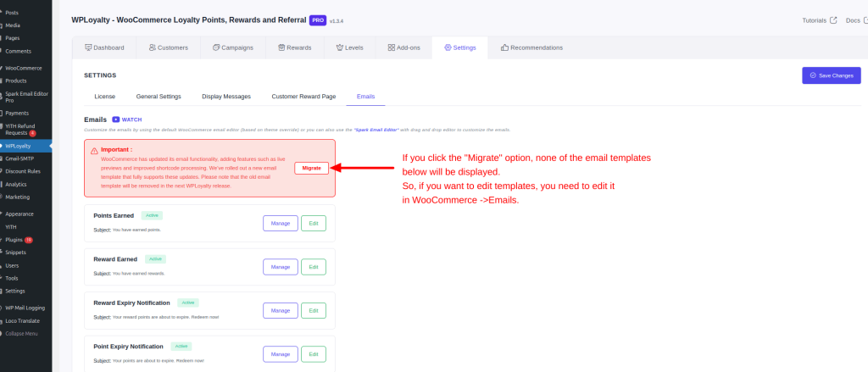Image resolution: width=868 pixels, height=372 pixels.
Task: Manage the Point Expiry Notification email
Action: tap(280, 354)
